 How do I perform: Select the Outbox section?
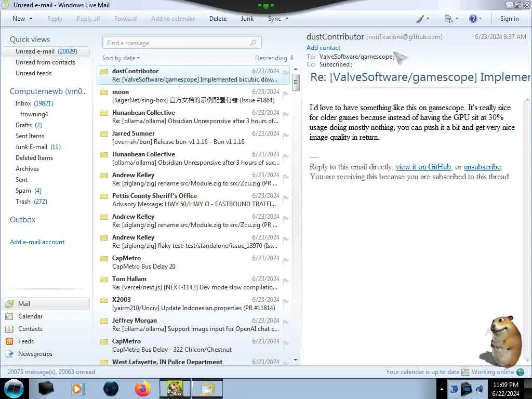coord(23,220)
